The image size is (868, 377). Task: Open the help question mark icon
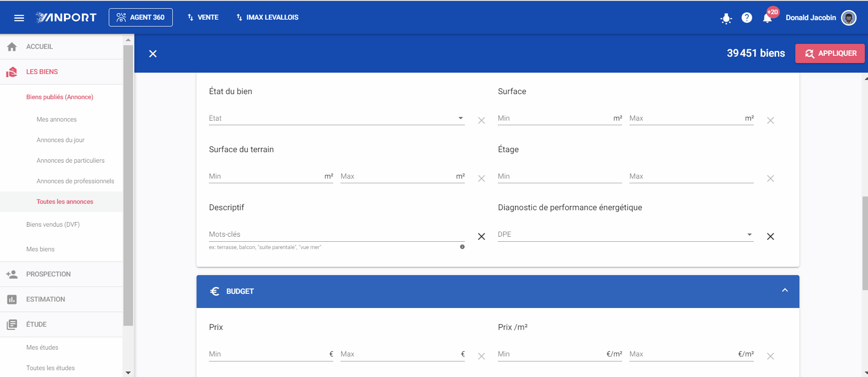[747, 18]
